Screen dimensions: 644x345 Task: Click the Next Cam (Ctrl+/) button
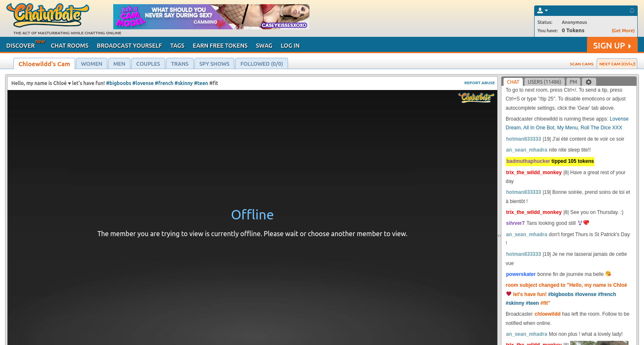tap(617, 64)
